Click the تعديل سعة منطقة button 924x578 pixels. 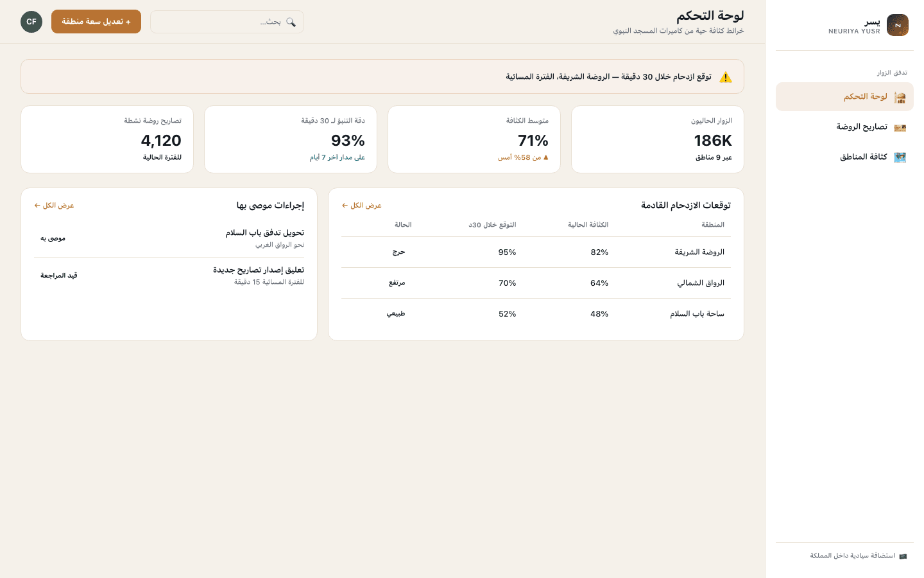point(96,22)
